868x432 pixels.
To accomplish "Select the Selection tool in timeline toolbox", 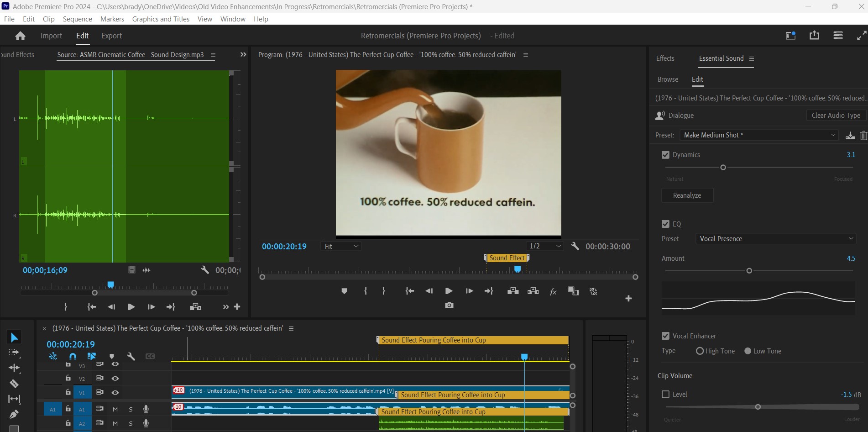I will tap(14, 337).
